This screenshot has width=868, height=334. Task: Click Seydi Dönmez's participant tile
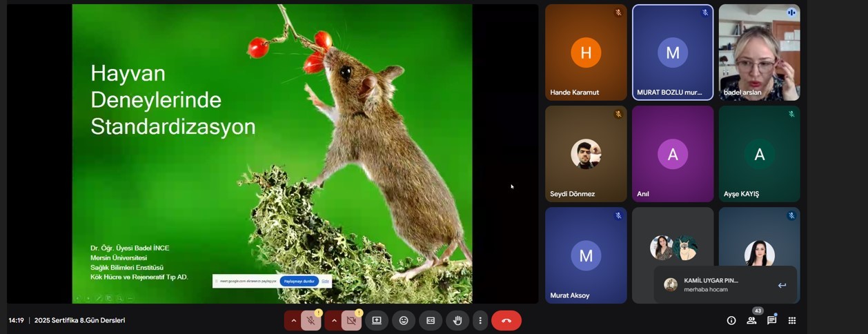(x=586, y=154)
